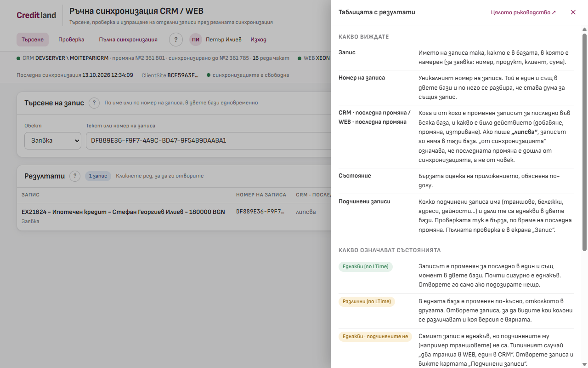588x368 pixels.
Task: Open the EX21624 Ипотечен кредит result row
Action: coord(174,217)
